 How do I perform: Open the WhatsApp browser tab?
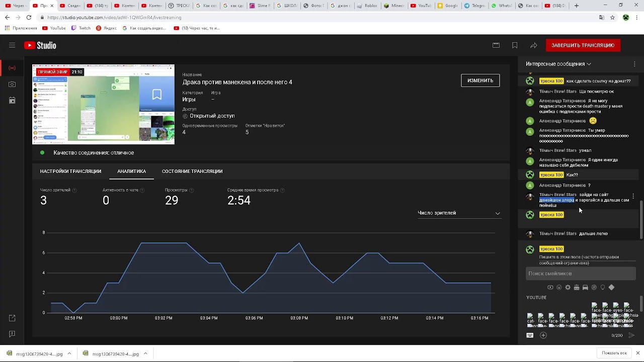(x=501, y=6)
